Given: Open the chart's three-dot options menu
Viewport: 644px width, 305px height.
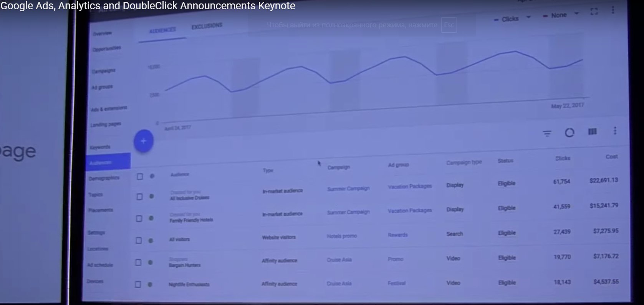Looking at the screenshot, I should 613,10.
